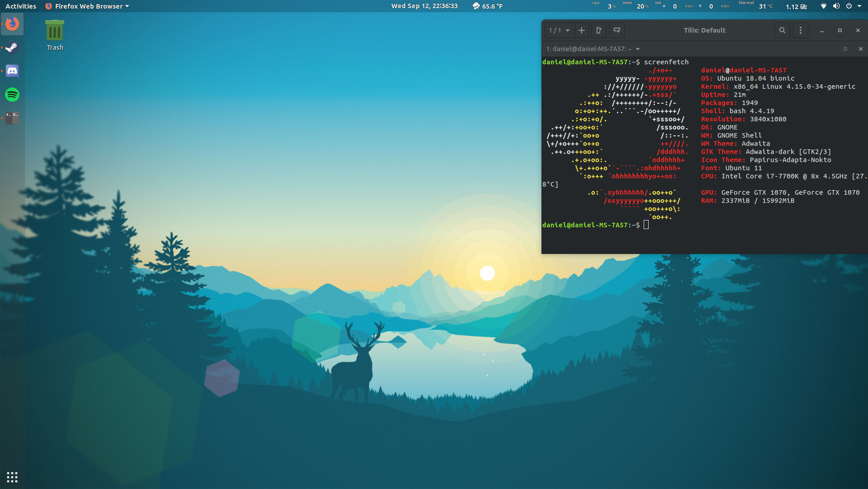868x489 pixels.
Task: Add a new Tilix session
Action: [582, 30]
